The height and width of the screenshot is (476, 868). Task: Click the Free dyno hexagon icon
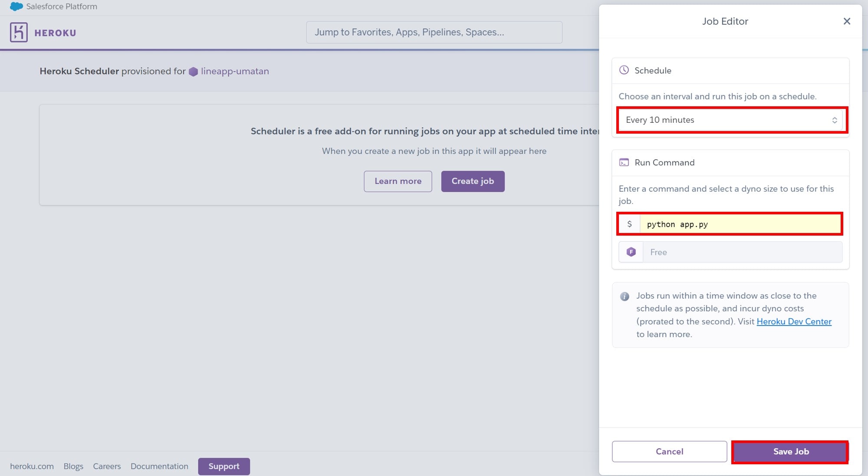pyautogui.click(x=631, y=252)
